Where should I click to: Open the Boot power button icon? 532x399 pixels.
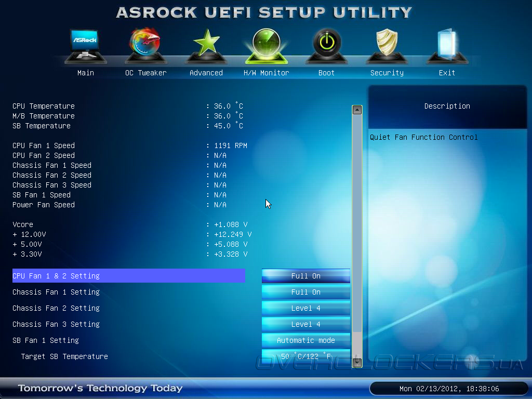point(326,46)
